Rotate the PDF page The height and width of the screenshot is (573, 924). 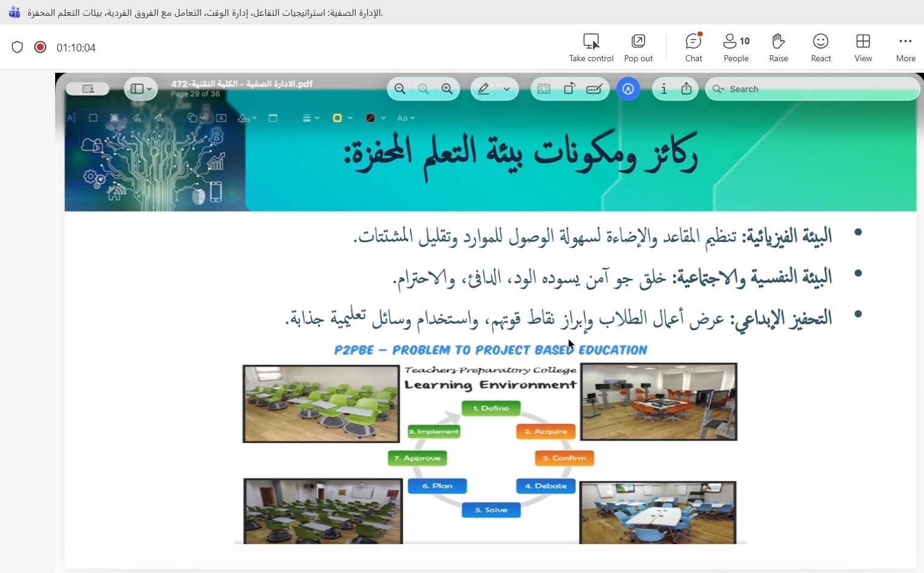pyautogui.click(x=569, y=89)
